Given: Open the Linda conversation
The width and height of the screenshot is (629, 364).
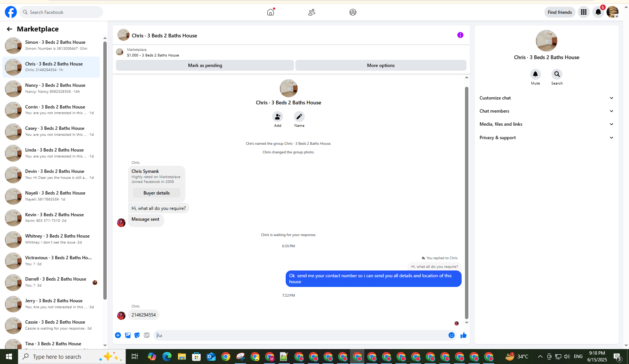Looking at the screenshot, I should 51,153.
